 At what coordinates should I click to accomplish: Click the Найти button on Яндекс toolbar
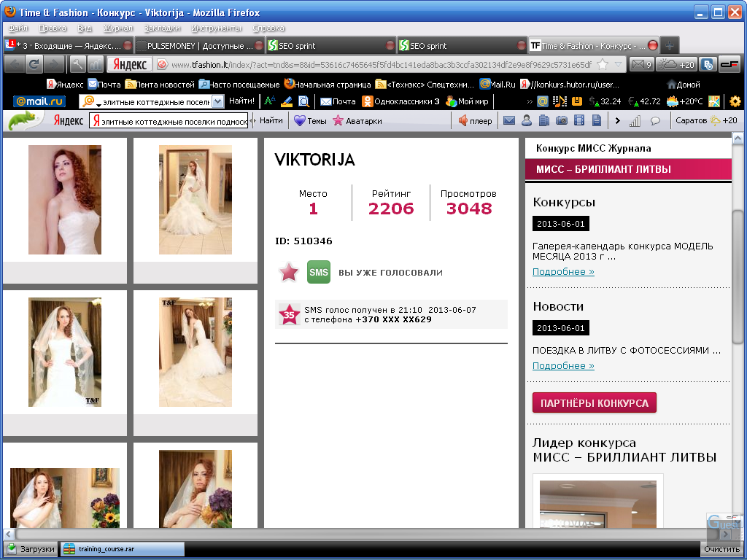pyautogui.click(x=271, y=120)
